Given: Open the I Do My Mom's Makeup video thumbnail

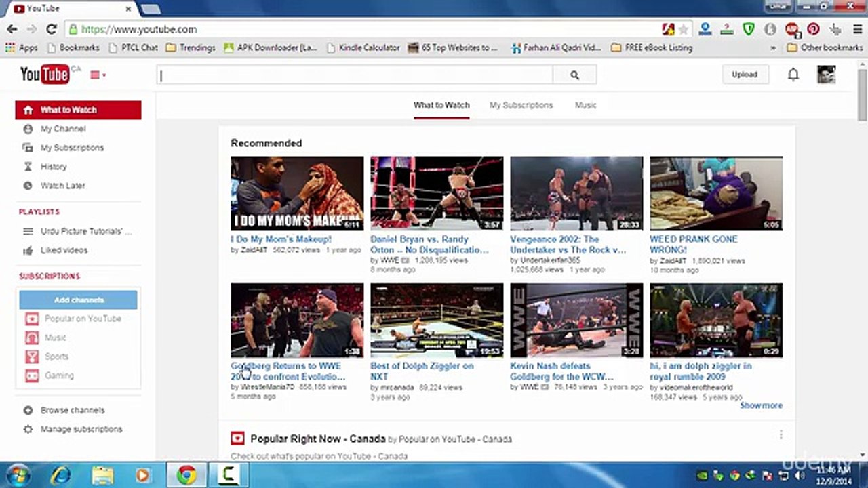Looking at the screenshot, I should 297,194.
